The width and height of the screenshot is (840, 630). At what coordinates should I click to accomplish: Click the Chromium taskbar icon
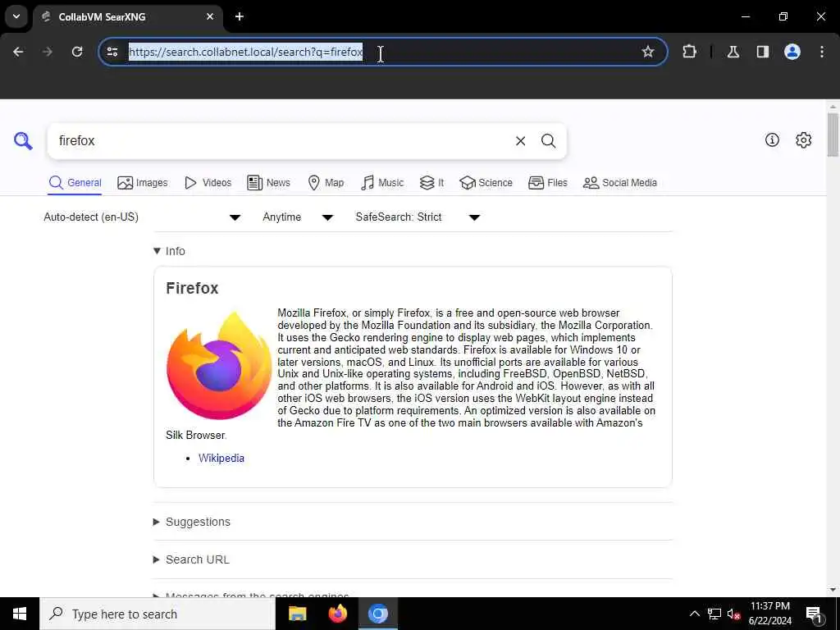[x=377, y=614]
